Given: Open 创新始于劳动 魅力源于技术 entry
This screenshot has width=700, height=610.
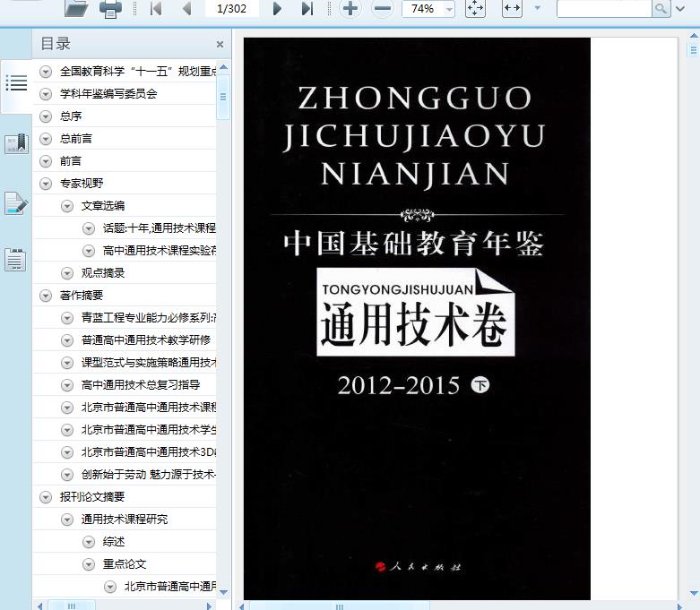Looking at the screenshot, I should point(148,475).
